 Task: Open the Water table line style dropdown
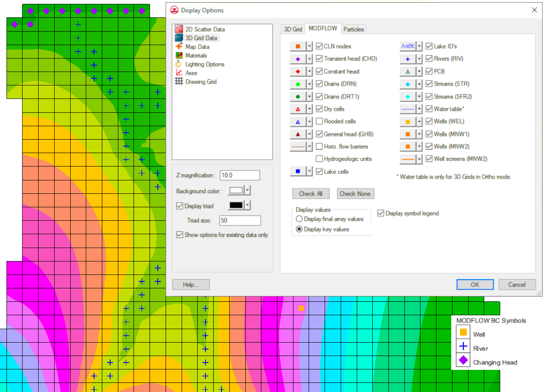pos(419,109)
